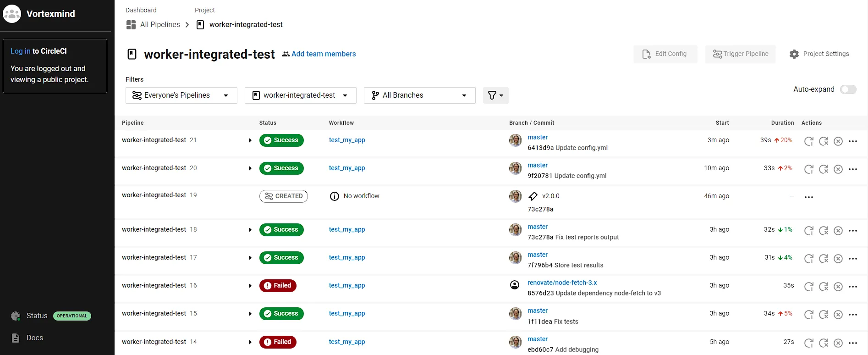The height and width of the screenshot is (355, 868).
Task: Expand pipeline 18 row arrow
Action: click(250, 230)
